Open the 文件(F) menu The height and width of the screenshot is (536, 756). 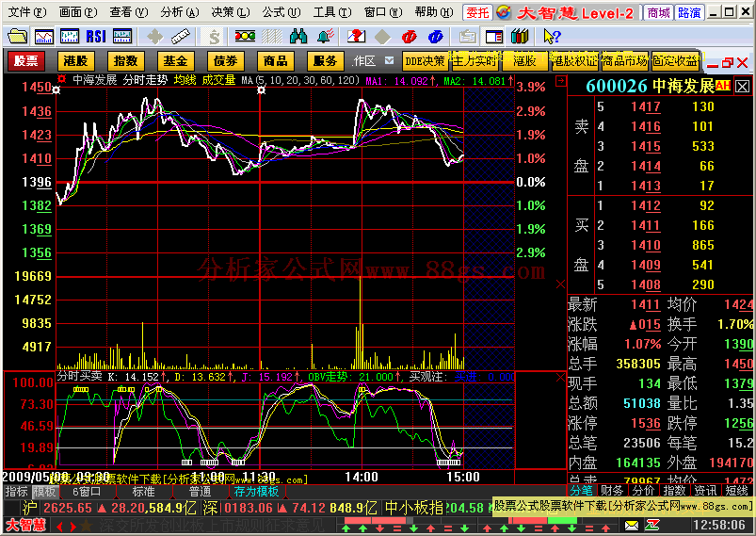[x=27, y=12]
